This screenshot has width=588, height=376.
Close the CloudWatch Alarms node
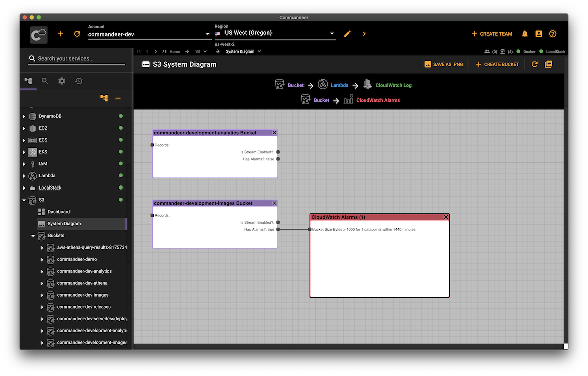click(446, 217)
